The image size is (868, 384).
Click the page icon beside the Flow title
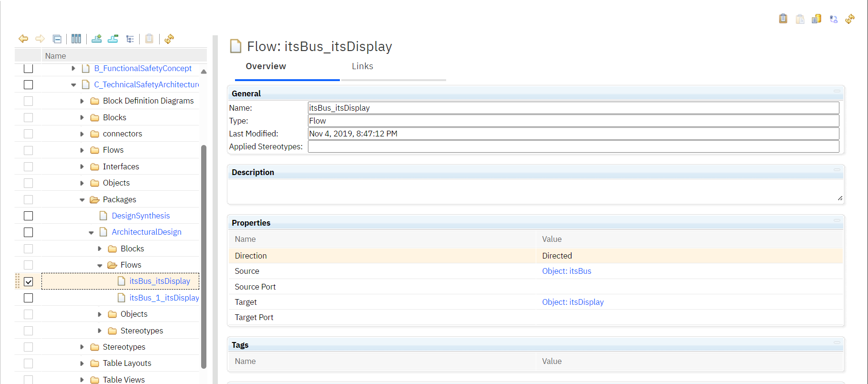235,46
